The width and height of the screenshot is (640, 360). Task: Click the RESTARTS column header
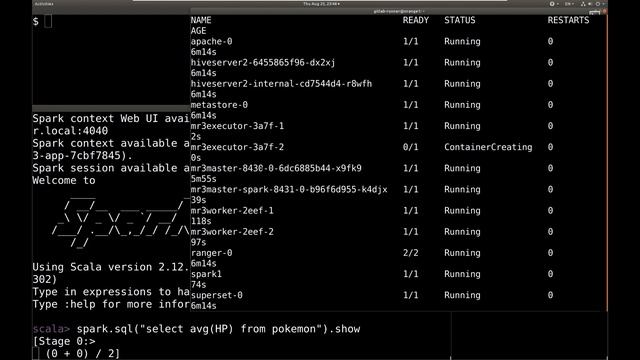coord(568,20)
